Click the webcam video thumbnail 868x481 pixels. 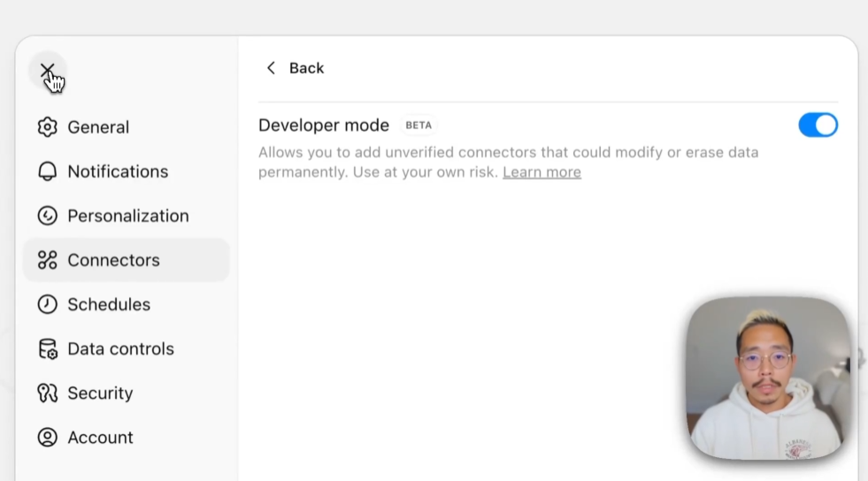[767, 378]
